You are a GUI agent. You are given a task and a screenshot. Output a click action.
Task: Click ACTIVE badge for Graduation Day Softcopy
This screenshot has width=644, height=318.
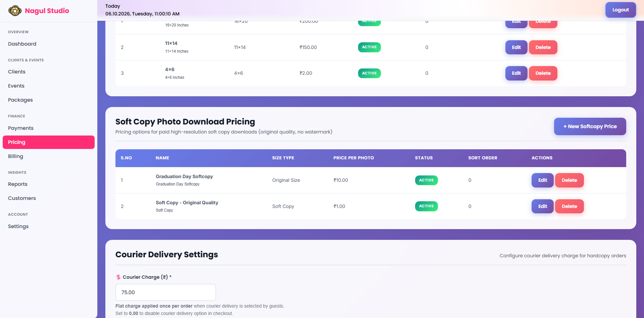(426, 180)
